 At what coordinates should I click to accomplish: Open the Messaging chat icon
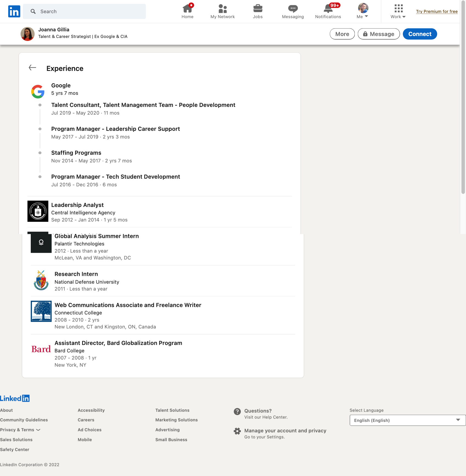(293, 9)
